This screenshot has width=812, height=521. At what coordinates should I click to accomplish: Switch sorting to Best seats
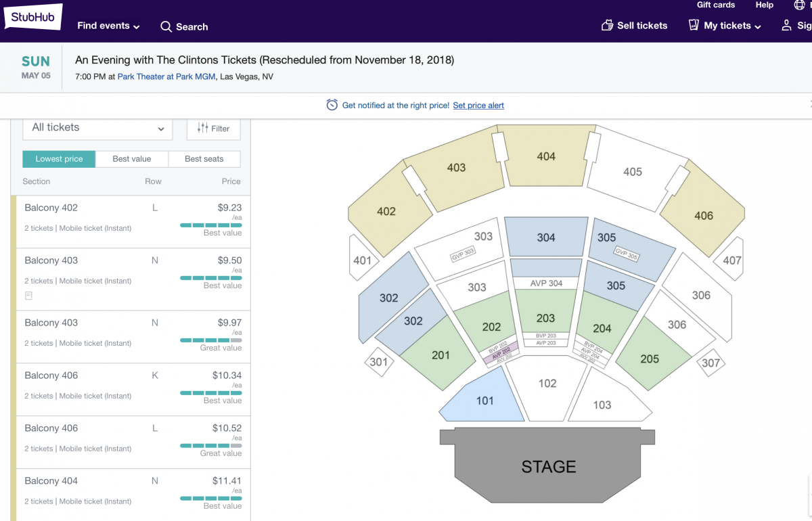tap(204, 159)
